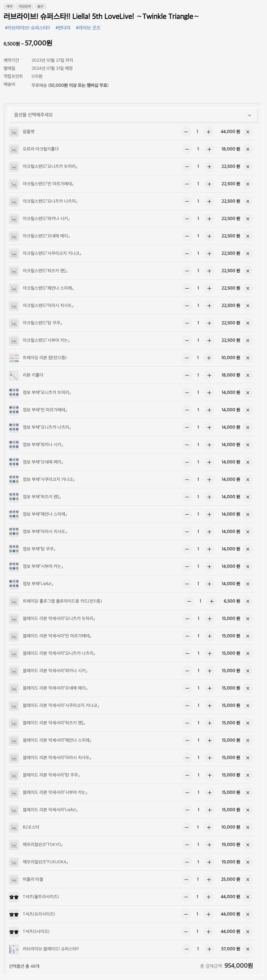
Task: Click the thumbnail for 아크릴스탠드「탕 쿠쿠」
Action: point(14,323)
